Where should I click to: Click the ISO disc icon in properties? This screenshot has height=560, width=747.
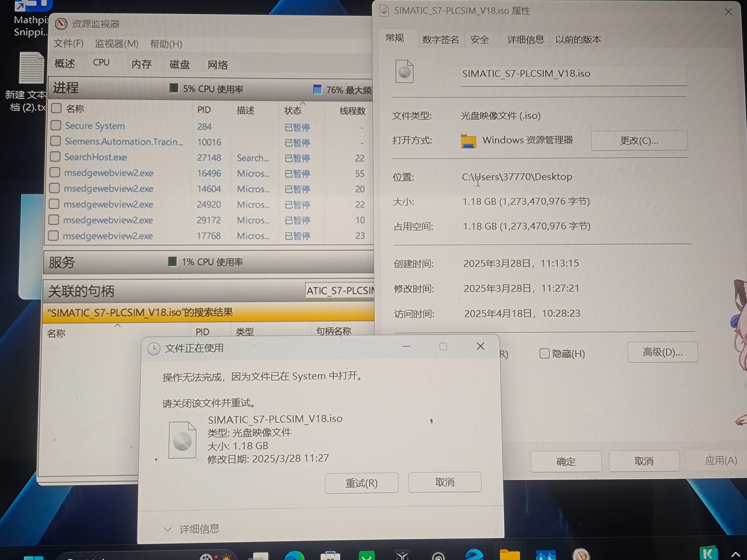(x=404, y=72)
